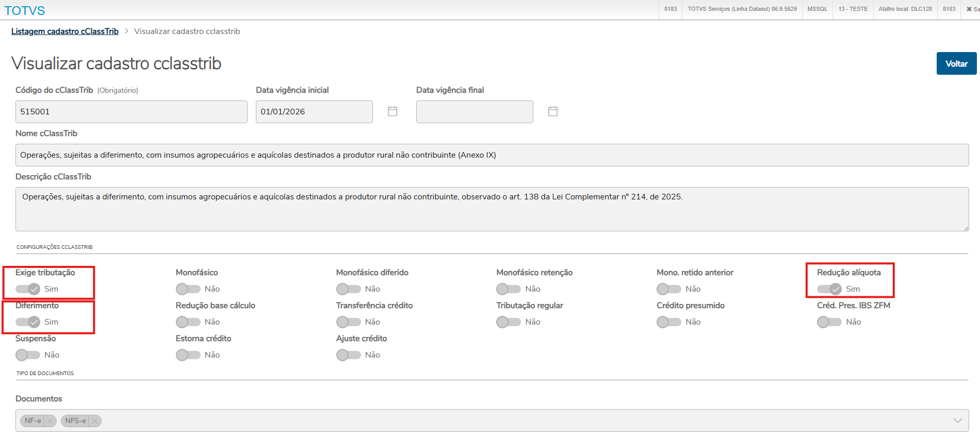Expand the Documentos dropdown arrow
Viewport: 980px width, 439px height.
[x=958, y=421]
